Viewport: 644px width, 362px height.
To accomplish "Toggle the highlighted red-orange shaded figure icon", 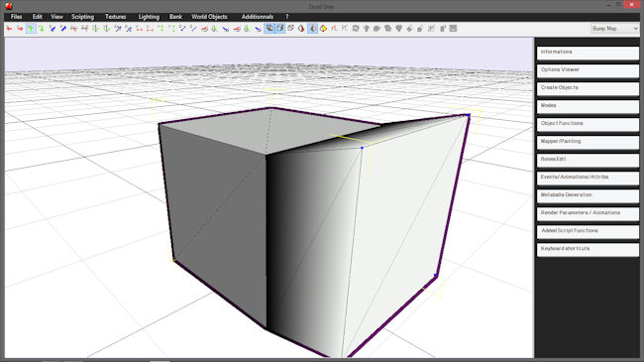I will coord(312,29).
